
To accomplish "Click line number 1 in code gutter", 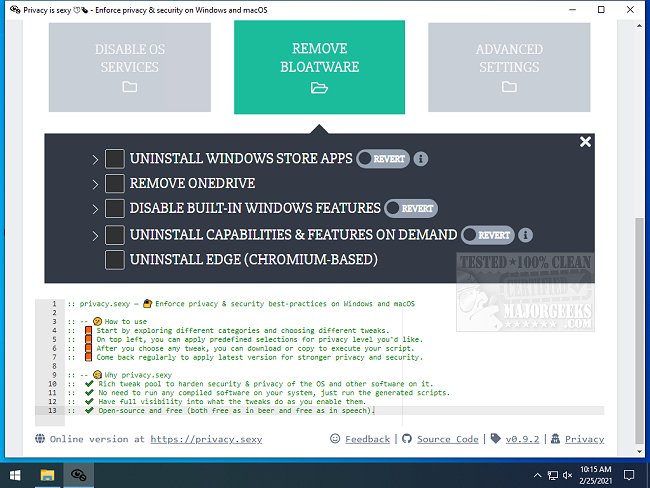I will point(54,304).
